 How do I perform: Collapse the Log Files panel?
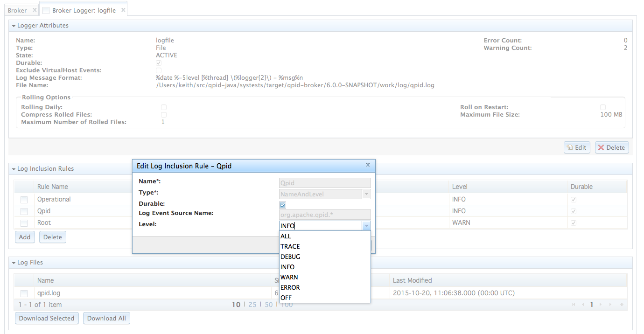coord(14,263)
